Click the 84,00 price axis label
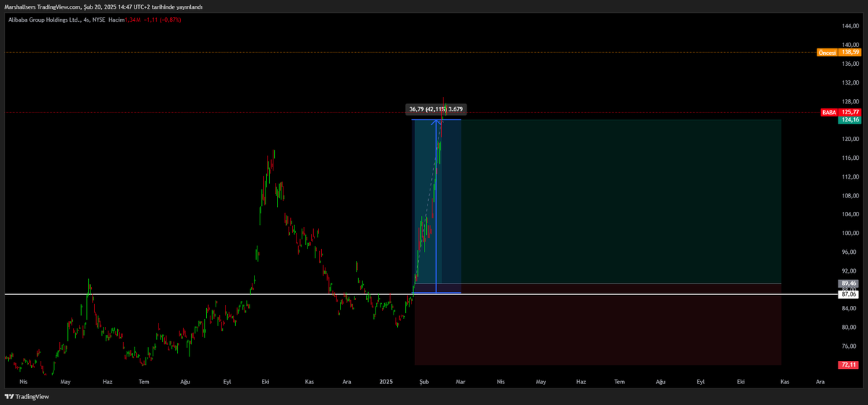Image resolution: width=868 pixels, height=405 pixels. [x=849, y=308]
